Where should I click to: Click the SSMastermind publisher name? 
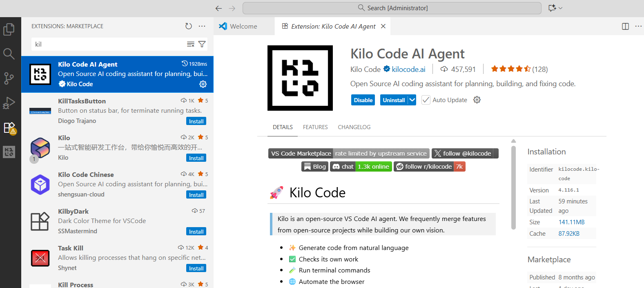point(78,231)
